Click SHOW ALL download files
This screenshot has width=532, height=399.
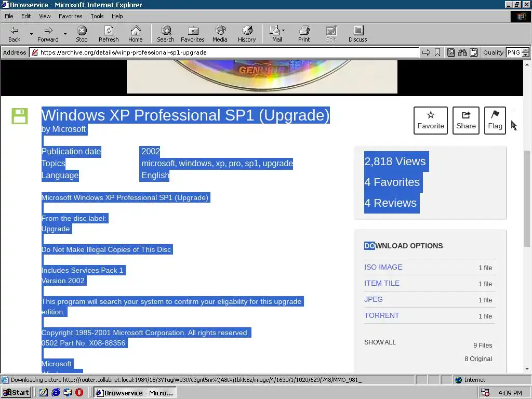pyautogui.click(x=380, y=342)
